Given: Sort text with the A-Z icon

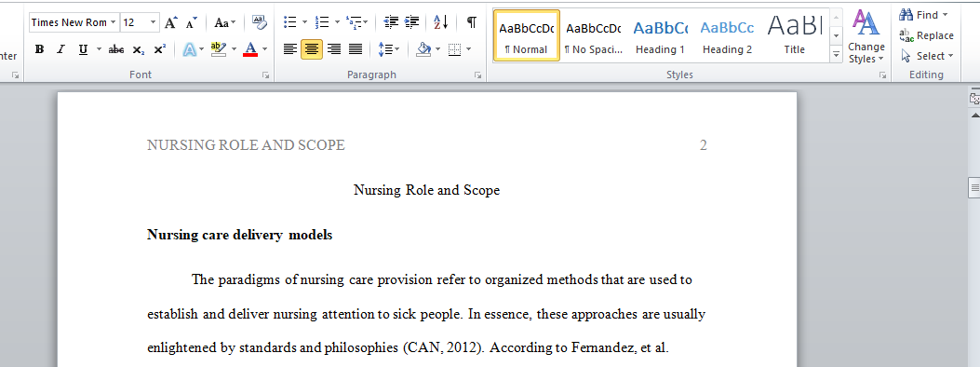Looking at the screenshot, I should [441, 22].
